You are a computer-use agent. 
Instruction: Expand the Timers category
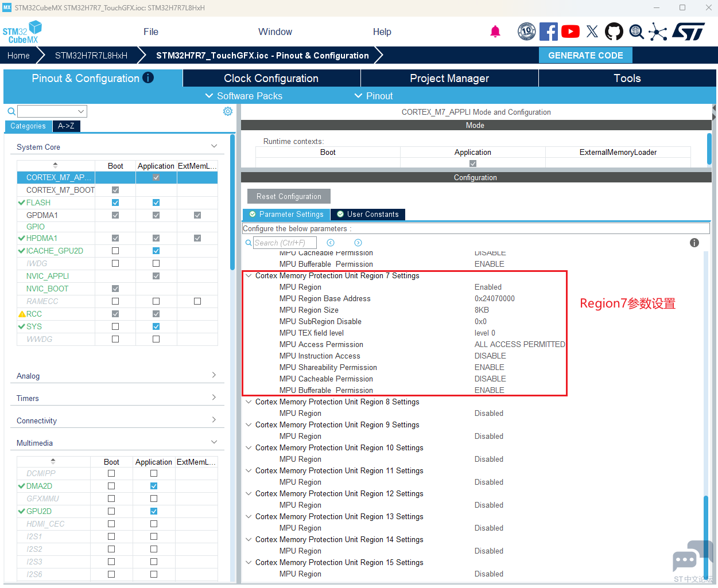click(214, 398)
